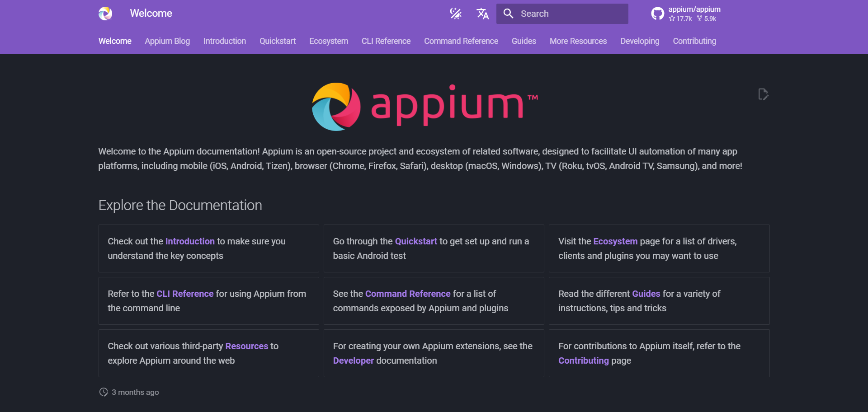Switch to the Guides tab

coord(524,41)
